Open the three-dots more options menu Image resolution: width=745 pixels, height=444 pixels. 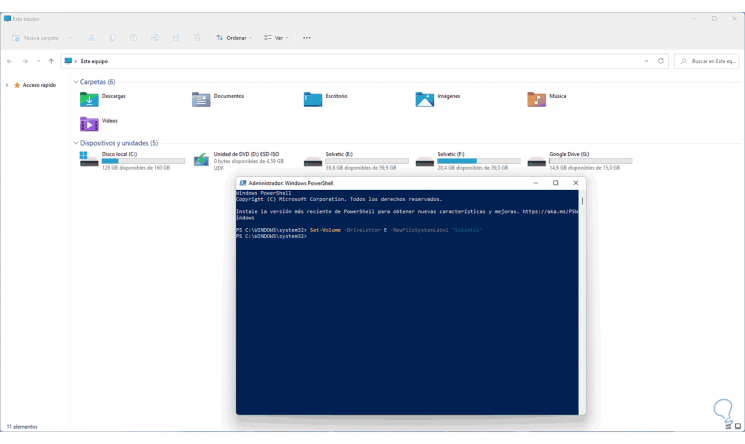coord(307,38)
